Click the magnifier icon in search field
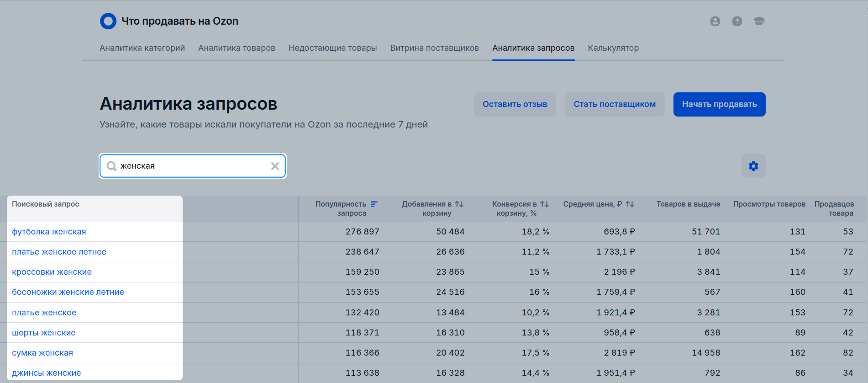Screen dimensions: 868x383 tap(111, 166)
